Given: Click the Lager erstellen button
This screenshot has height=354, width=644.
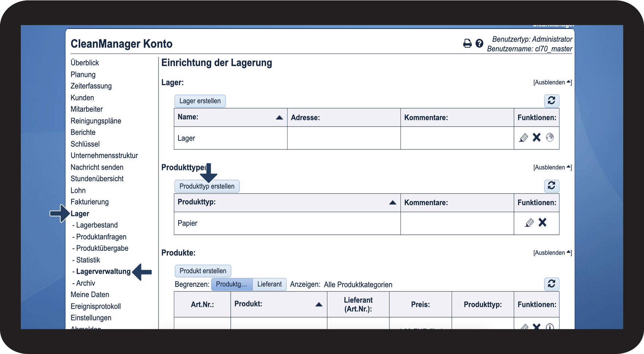Looking at the screenshot, I should coord(200,101).
